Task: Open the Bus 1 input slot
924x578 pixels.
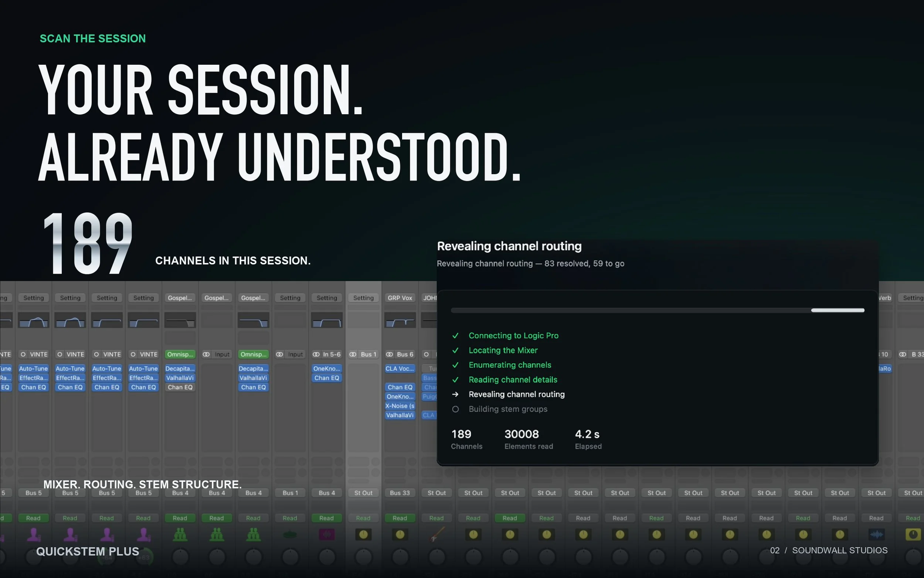Action: tap(368, 354)
